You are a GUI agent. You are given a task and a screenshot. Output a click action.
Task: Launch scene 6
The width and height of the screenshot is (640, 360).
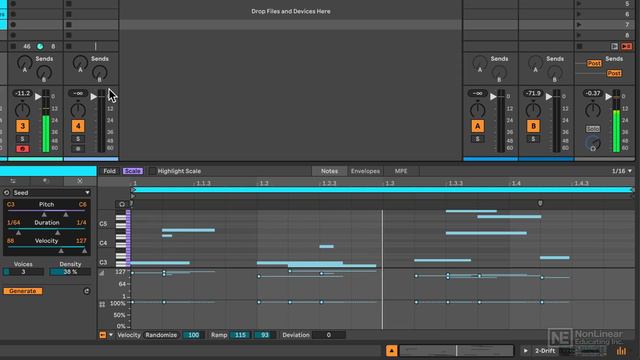(x=578, y=14)
